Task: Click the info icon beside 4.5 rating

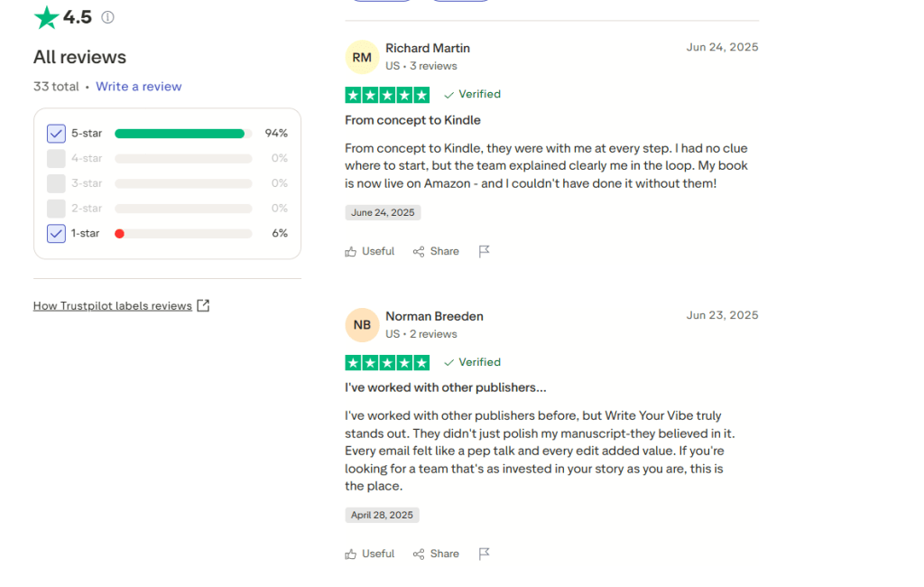Action: [x=108, y=17]
